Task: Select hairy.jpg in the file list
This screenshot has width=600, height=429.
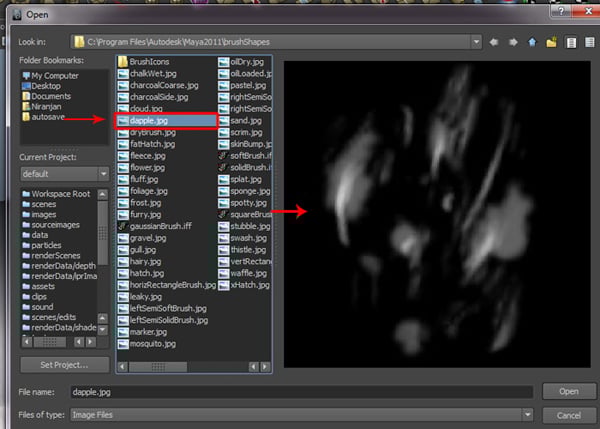Action: point(139,261)
